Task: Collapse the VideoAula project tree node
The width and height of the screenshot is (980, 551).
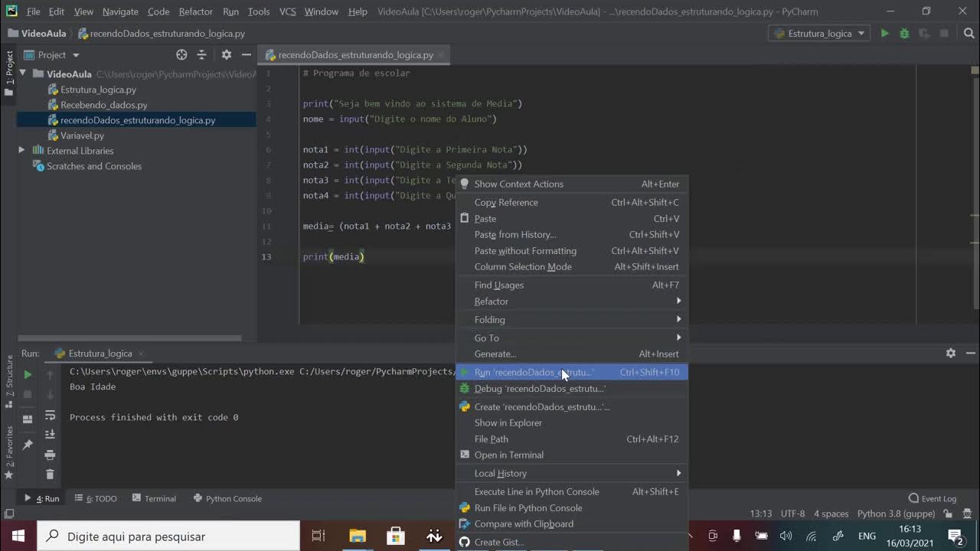Action: (x=22, y=74)
